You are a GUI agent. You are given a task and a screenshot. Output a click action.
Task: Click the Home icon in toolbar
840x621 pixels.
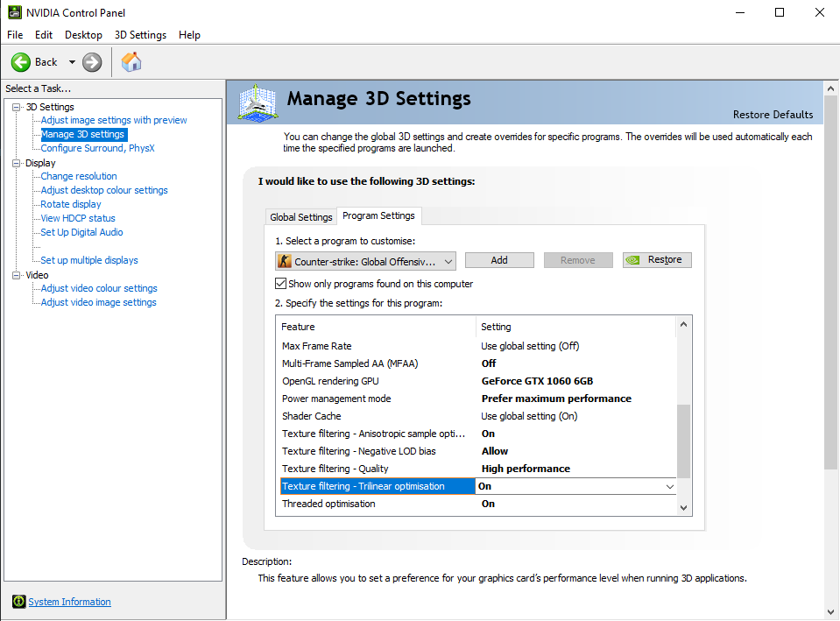(x=131, y=62)
